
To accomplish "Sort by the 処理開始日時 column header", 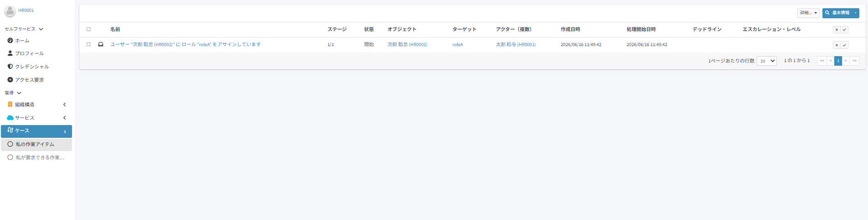I will [x=641, y=29].
